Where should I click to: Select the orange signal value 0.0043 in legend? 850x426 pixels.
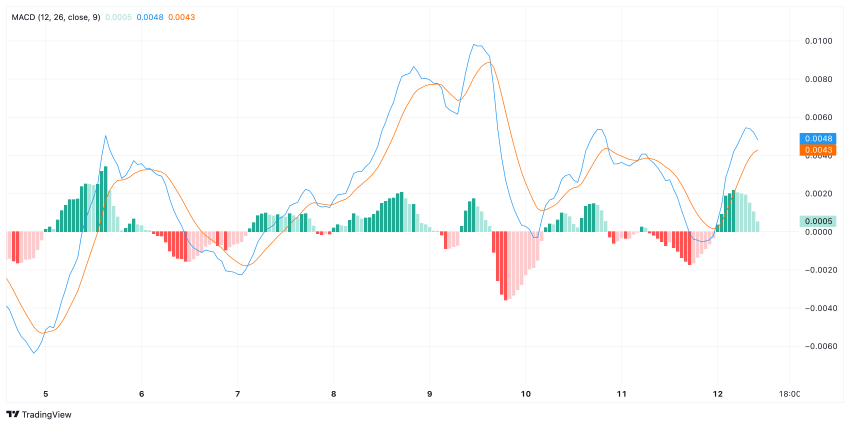coord(182,17)
